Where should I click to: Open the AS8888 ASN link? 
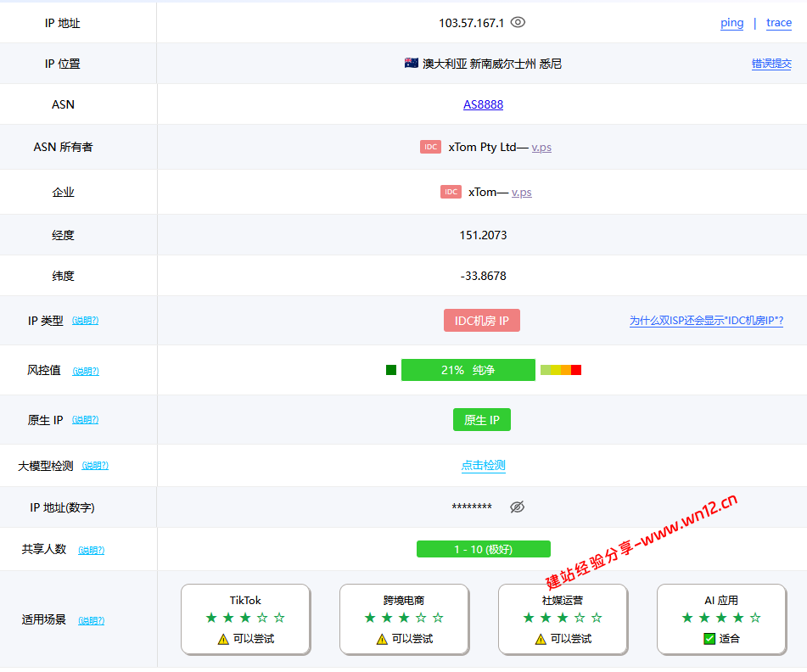[x=484, y=104]
